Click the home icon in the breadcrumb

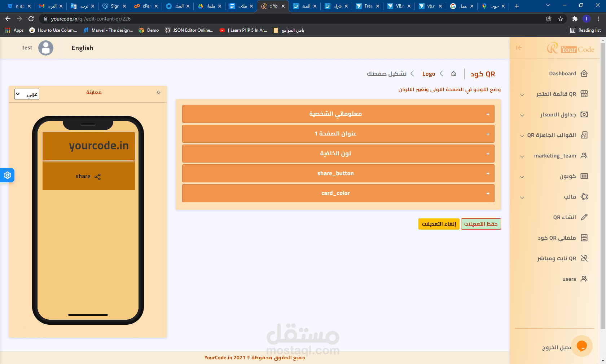[x=453, y=74]
